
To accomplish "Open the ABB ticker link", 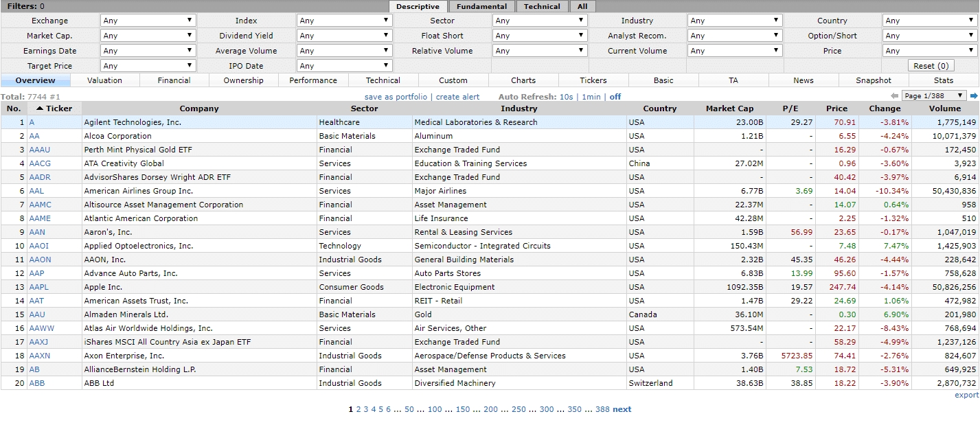I will pos(37,383).
